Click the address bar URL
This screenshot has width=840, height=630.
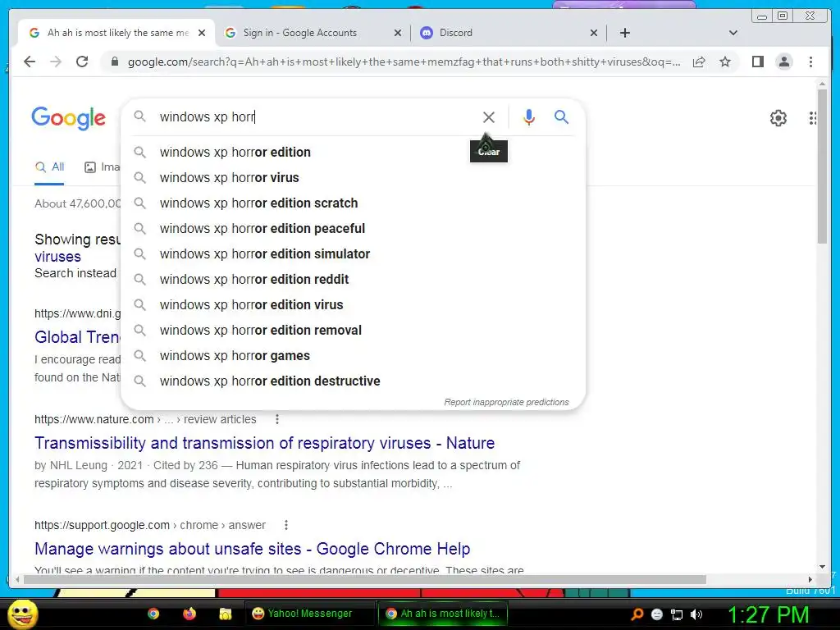[404, 62]
